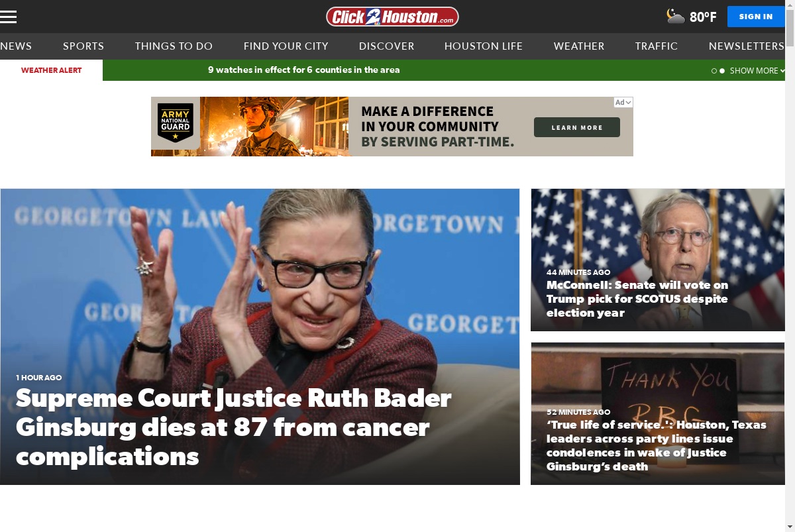Select the first alert pagination dot
The width and height of the screenshot is (795, 532).
[714, 71]
